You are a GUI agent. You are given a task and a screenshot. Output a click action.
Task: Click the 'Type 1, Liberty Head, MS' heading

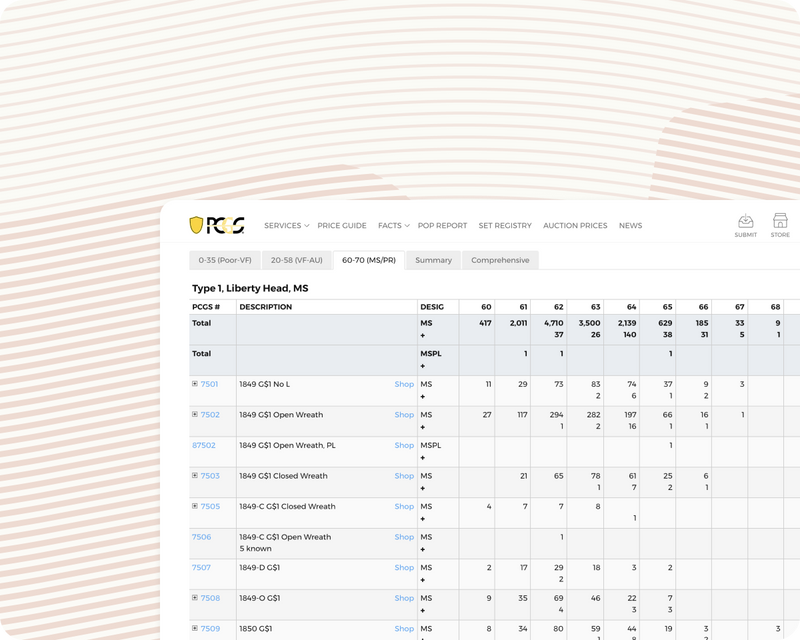point(250,288)
